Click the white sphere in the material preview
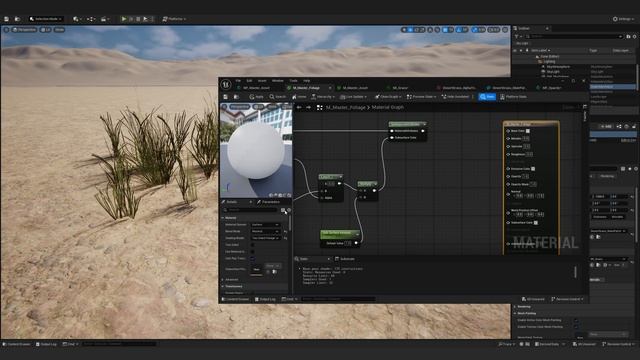The image size is (640, 360). point(256,150)
